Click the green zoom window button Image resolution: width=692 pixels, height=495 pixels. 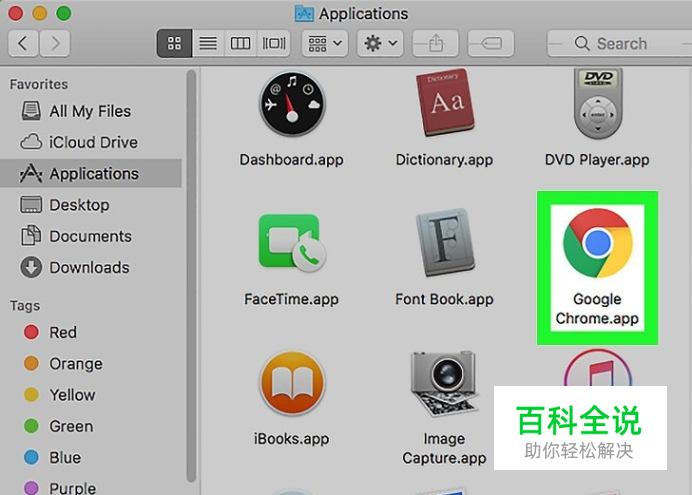pos(64,13)
